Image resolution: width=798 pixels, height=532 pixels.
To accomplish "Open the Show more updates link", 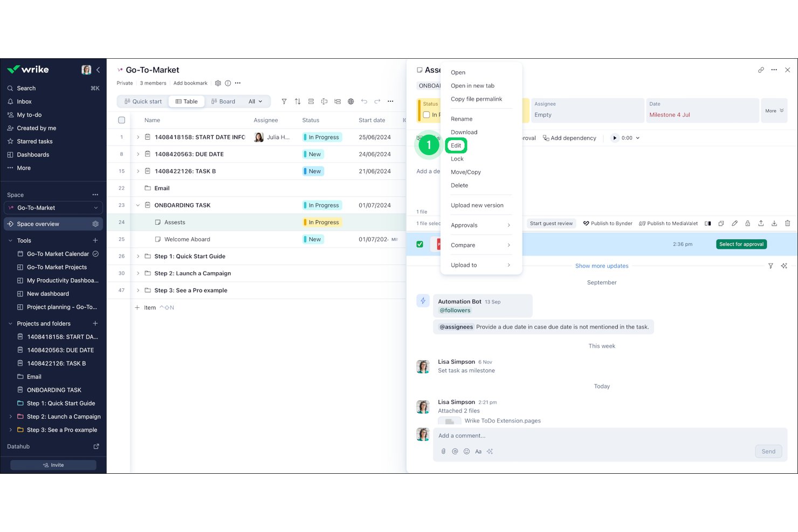I will 602,266.
